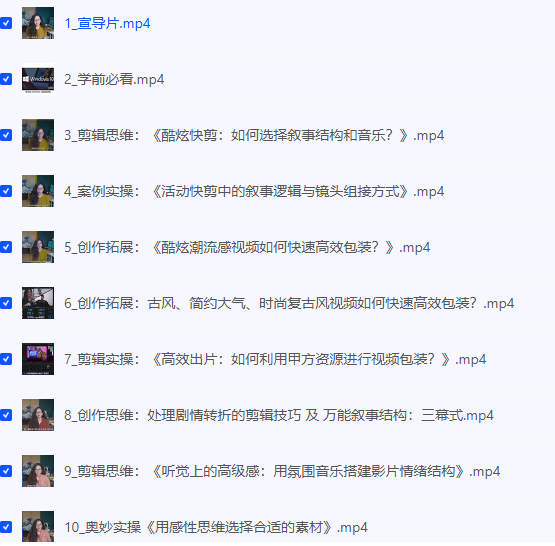Uncheck the checkbox for 1_宣导片.mp4
555x546 pixels.
point(6,23)
